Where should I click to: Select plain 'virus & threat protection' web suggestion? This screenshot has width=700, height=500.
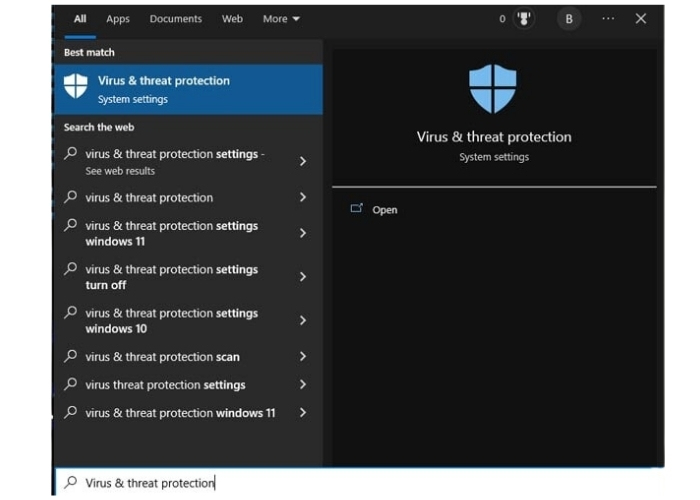tap(188, 197)
